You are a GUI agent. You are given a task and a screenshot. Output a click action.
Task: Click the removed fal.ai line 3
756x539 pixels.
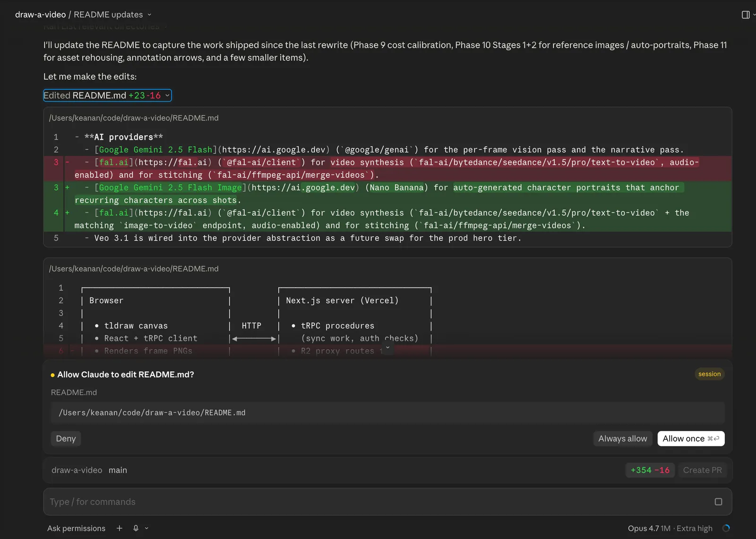point(387,168)
